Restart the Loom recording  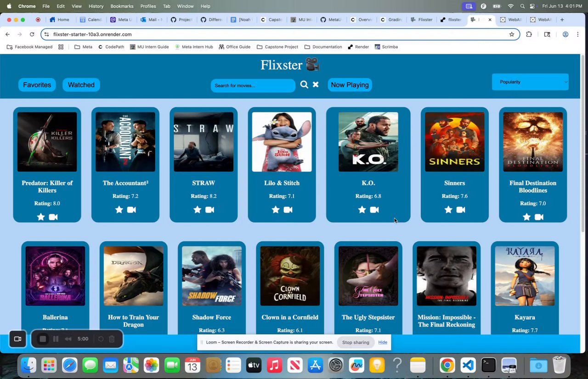[x=101, y=339]
